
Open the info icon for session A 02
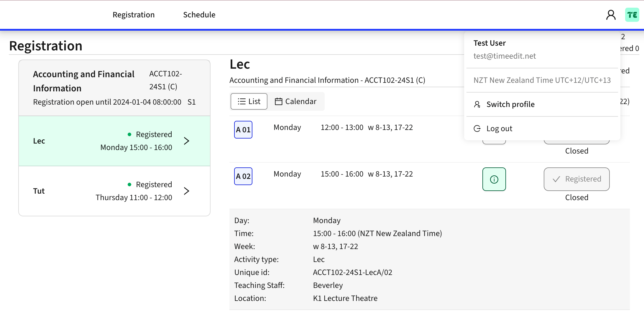pyautogui.click(x=494, y=179)
